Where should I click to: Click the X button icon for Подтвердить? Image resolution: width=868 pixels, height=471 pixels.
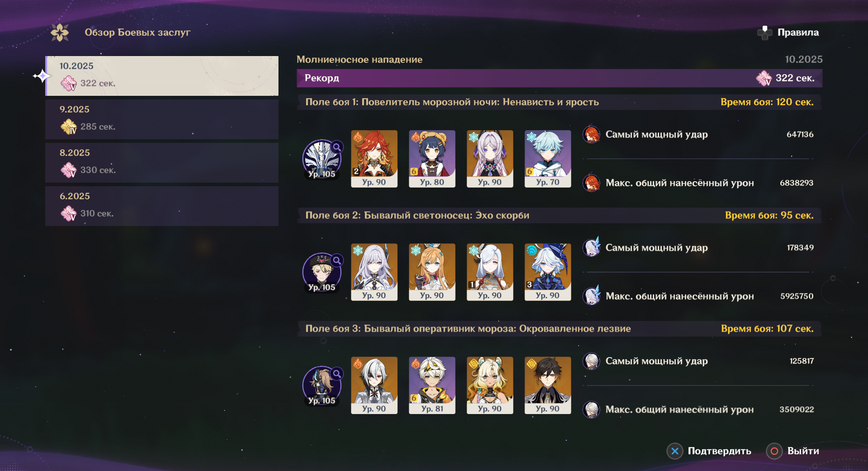[675, 451]
